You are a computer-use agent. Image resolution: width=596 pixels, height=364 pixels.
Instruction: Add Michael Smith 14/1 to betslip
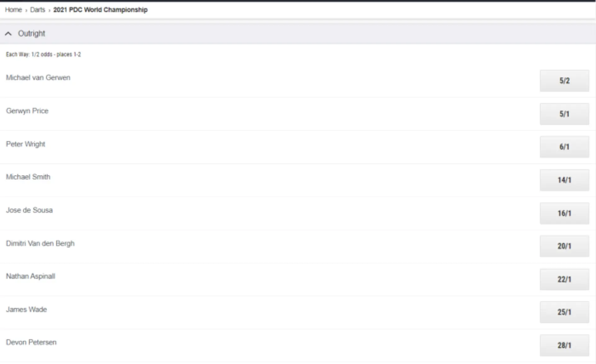pos(564,180)
